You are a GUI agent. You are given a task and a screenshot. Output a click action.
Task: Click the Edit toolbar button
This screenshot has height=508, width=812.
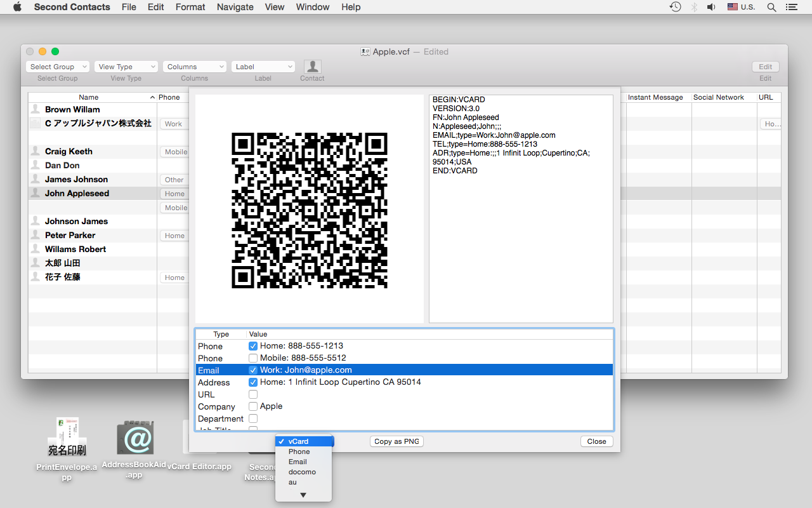766,67
